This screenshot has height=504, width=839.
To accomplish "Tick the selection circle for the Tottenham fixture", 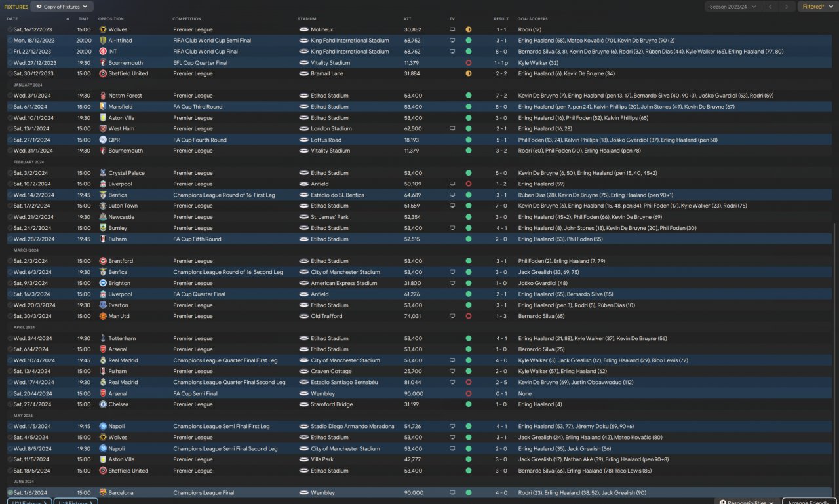I will click(x=10, y=338).
